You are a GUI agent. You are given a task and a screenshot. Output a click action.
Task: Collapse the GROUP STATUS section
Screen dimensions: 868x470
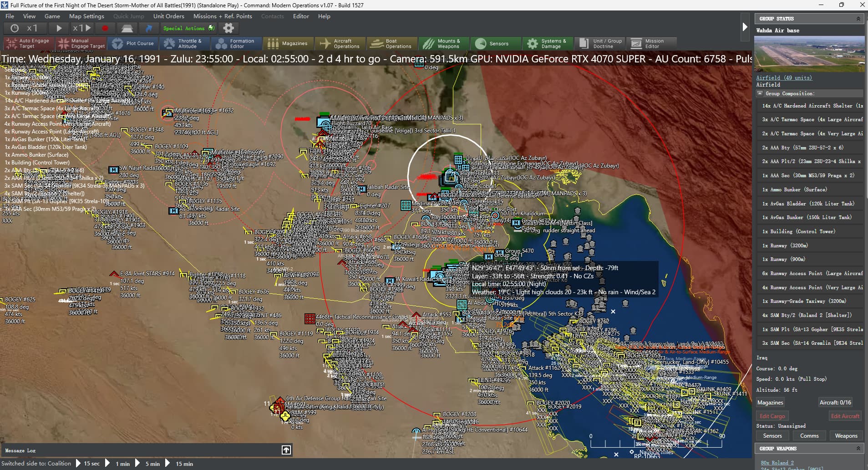[x=858, y=19]
